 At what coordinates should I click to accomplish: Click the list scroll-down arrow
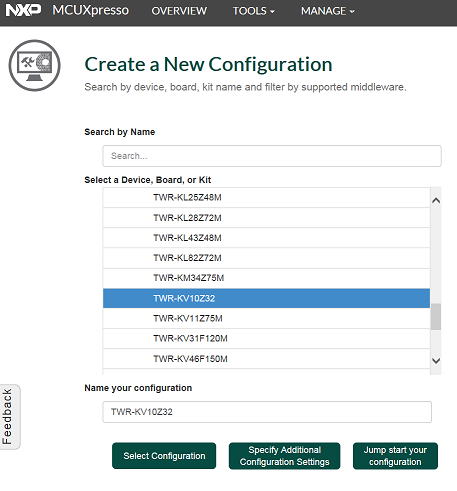click(x=436, y=361)
